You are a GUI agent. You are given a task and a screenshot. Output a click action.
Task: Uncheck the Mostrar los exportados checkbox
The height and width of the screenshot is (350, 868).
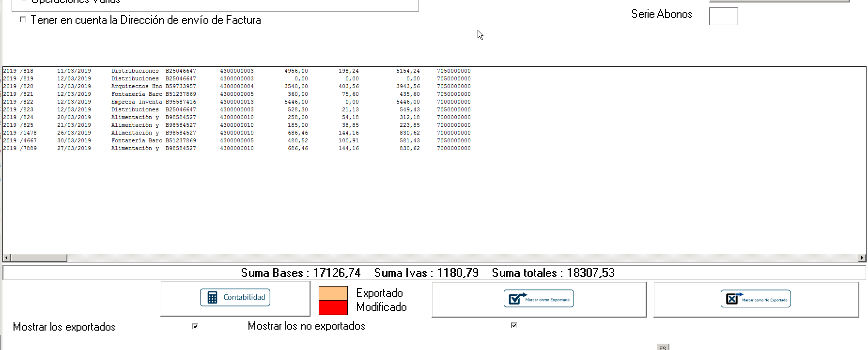pyautogui.click(x=195, y=326)
